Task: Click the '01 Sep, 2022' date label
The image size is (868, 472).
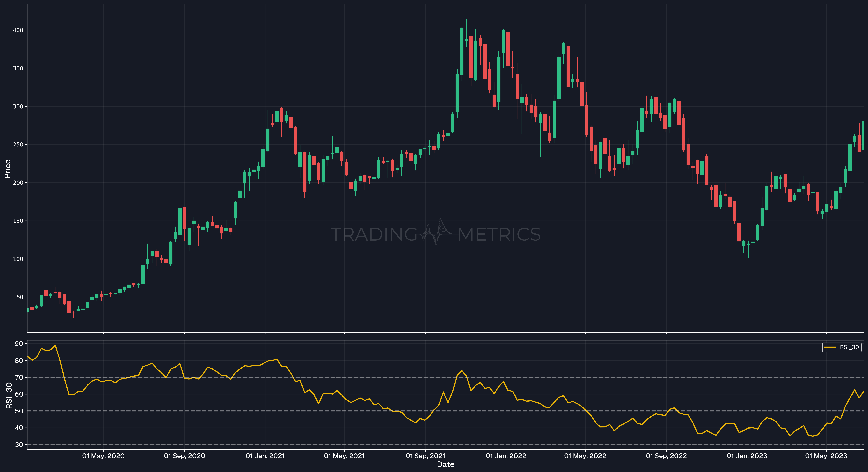Action: tap(667, 456)
